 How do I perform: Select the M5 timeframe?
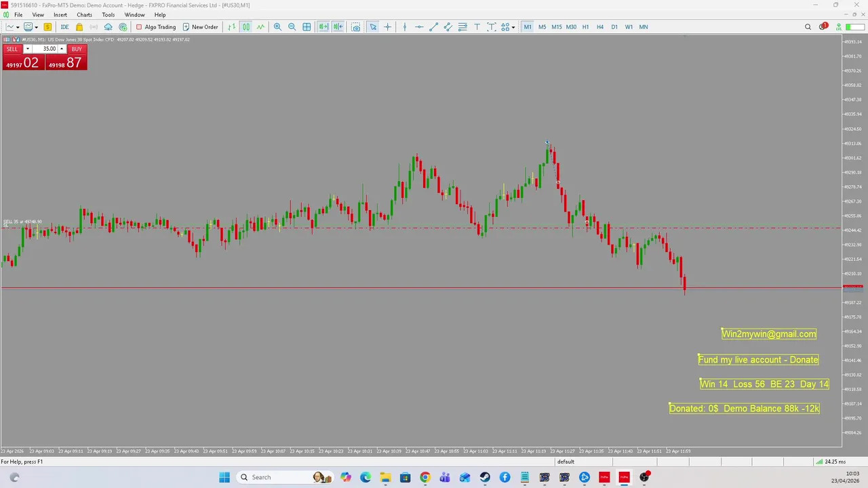point(542,27)
